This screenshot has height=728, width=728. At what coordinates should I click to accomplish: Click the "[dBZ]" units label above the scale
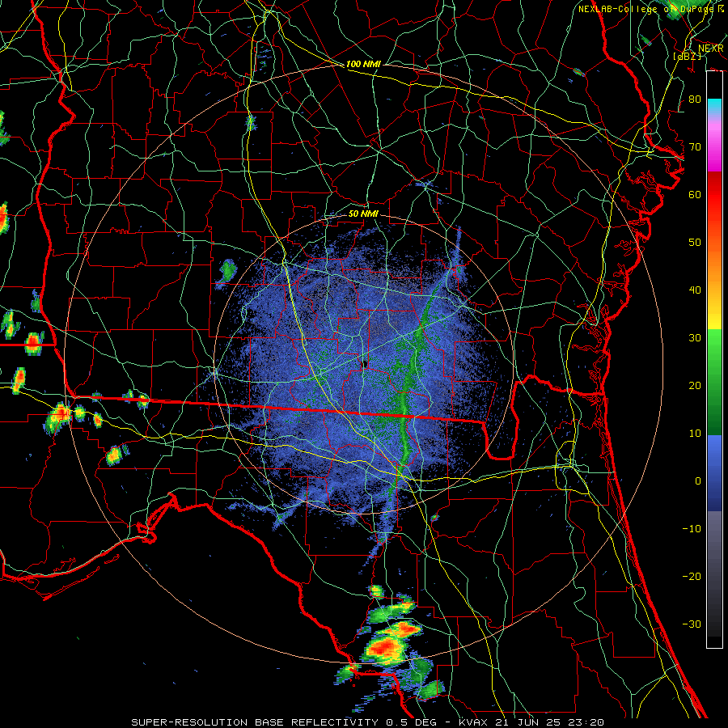[688, 56]
